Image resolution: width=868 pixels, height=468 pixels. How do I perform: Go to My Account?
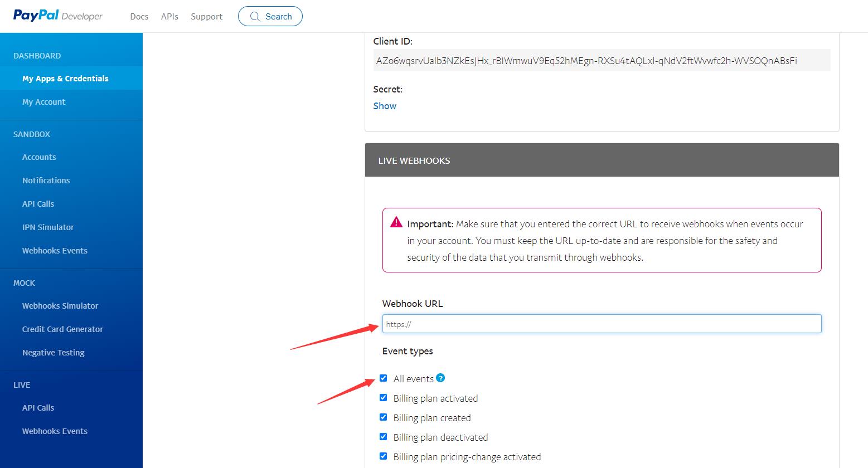[43, 102]
